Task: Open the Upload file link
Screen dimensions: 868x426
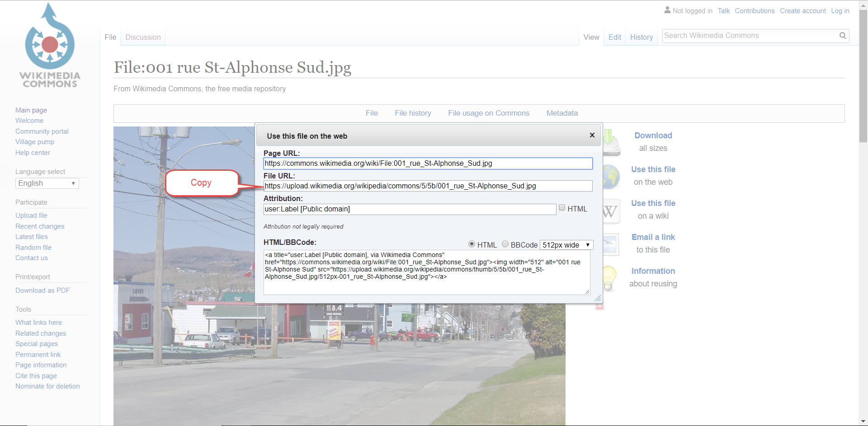Action: (x=31, y=215)
